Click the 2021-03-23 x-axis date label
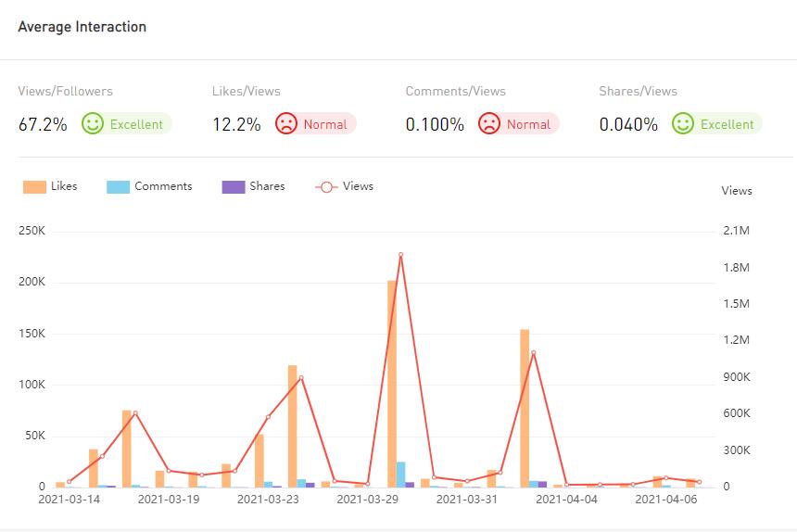This screenshot has width=797, height=532. coord(268,500)
